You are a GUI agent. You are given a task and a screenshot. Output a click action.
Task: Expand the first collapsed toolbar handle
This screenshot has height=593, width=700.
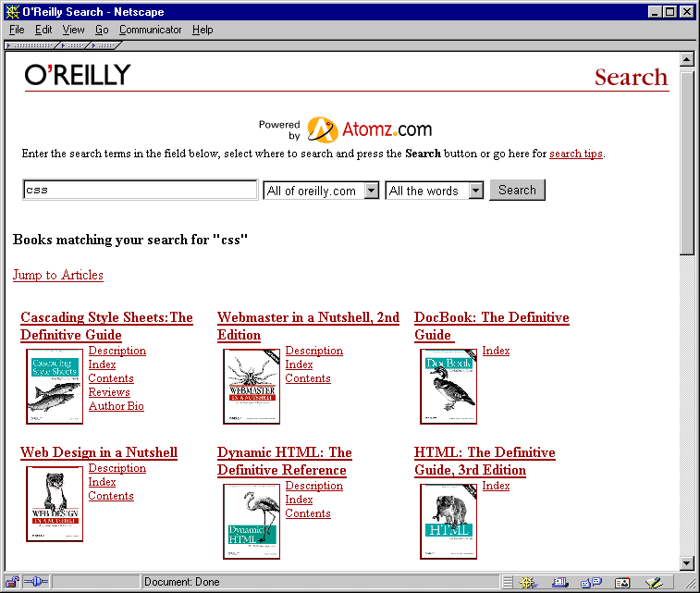click(31, 45)
